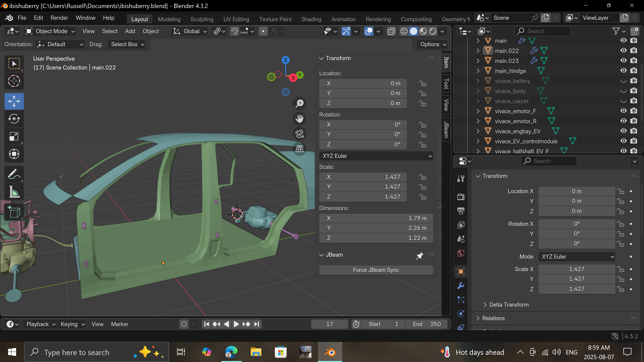The width and height of the screenshot is (644, 362).
Task: Lock Location X in sidebar Transform
Action: (422, 83)
